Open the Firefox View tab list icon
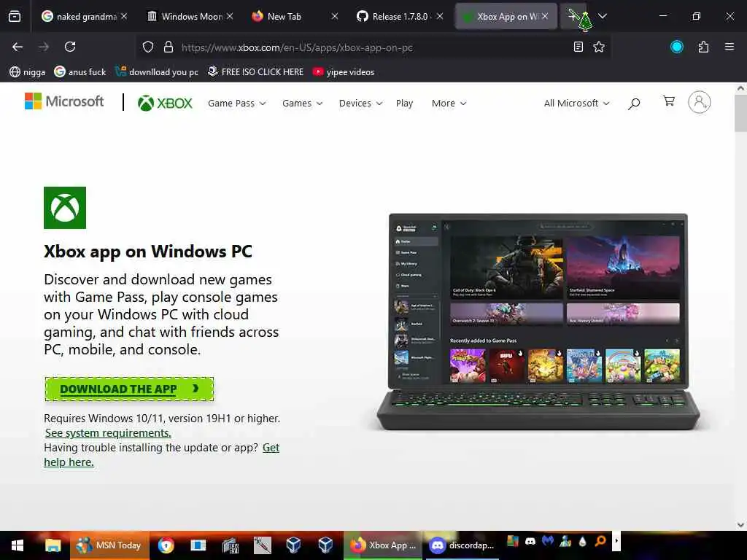Viewport: 747px width, 560px height. point(15,17)
